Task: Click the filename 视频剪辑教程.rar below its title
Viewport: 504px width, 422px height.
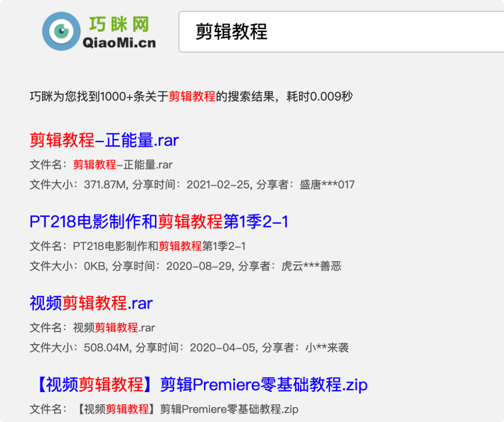Action: (x=115, y=328)
